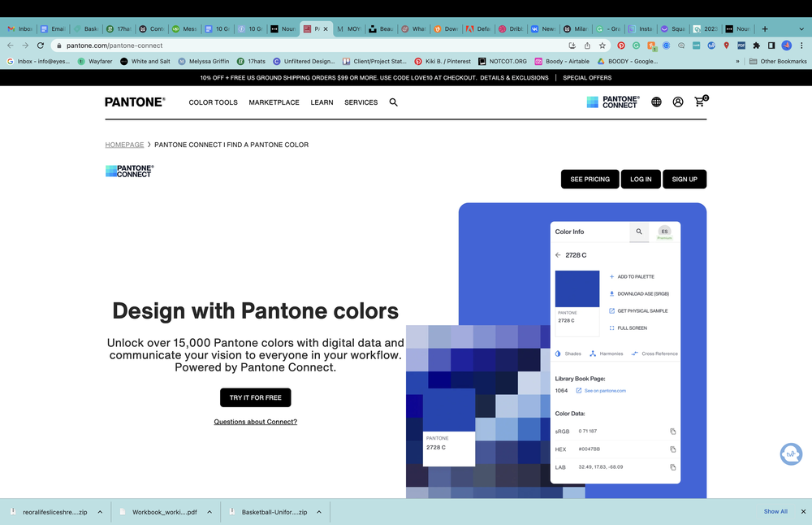Copy the LAB value
This screenshot has width=812, height=525.
672,467
